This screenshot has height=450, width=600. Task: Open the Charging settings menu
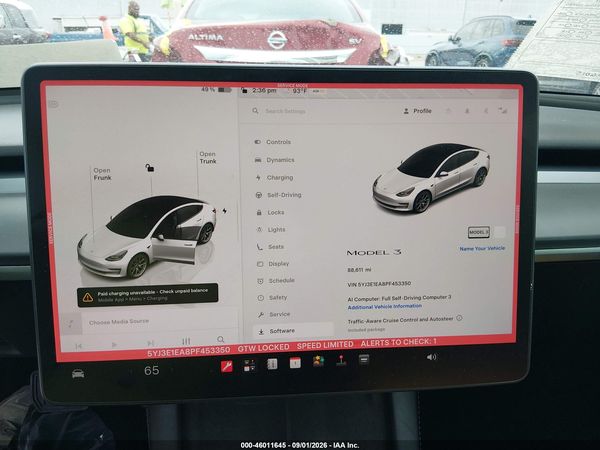coord(274,178)
